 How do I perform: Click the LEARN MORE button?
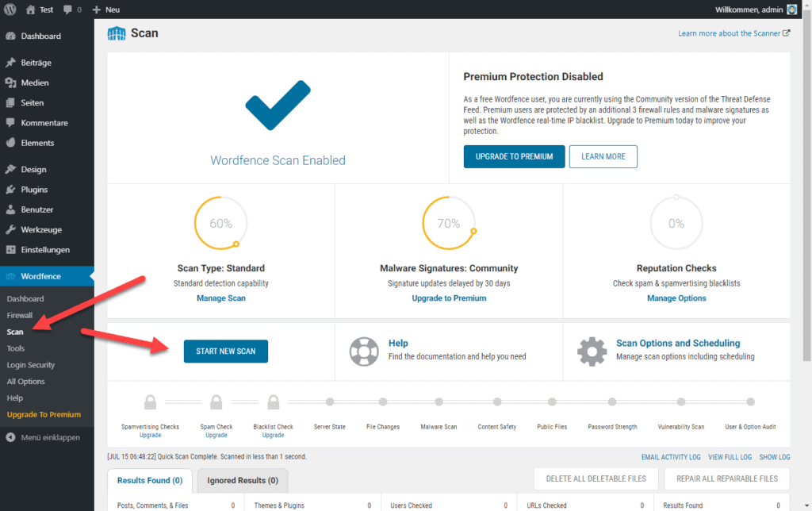pos(603,156)
